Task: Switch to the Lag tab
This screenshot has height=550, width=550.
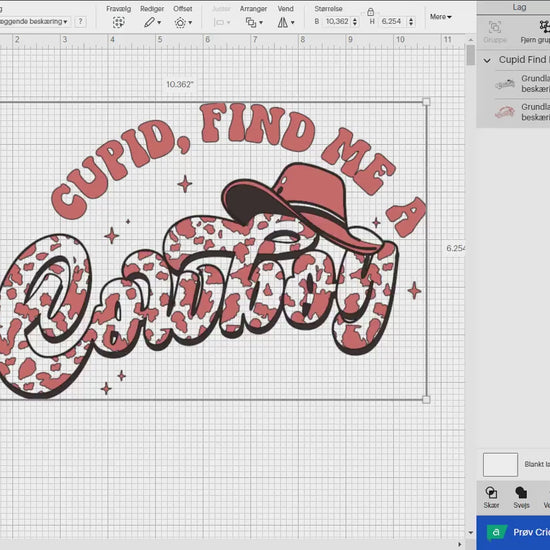Action: pos(519,7)
